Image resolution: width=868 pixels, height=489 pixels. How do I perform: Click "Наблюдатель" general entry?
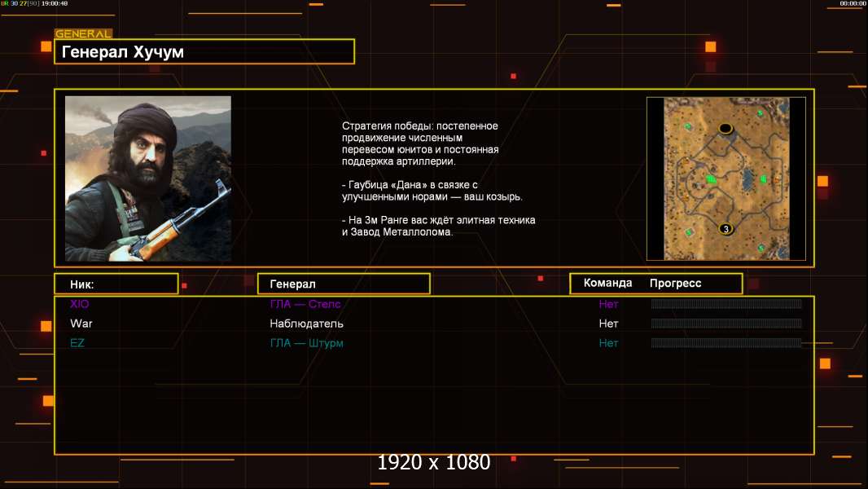click(306, 324)
